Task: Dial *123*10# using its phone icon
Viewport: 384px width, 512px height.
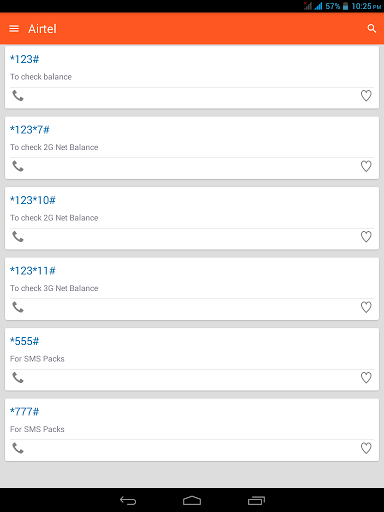Action: coord(18,237)
